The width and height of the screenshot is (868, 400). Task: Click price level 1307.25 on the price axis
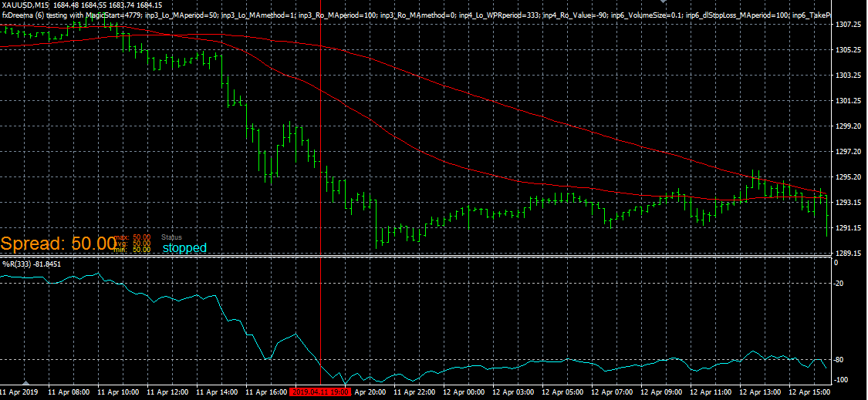point(847,25)
